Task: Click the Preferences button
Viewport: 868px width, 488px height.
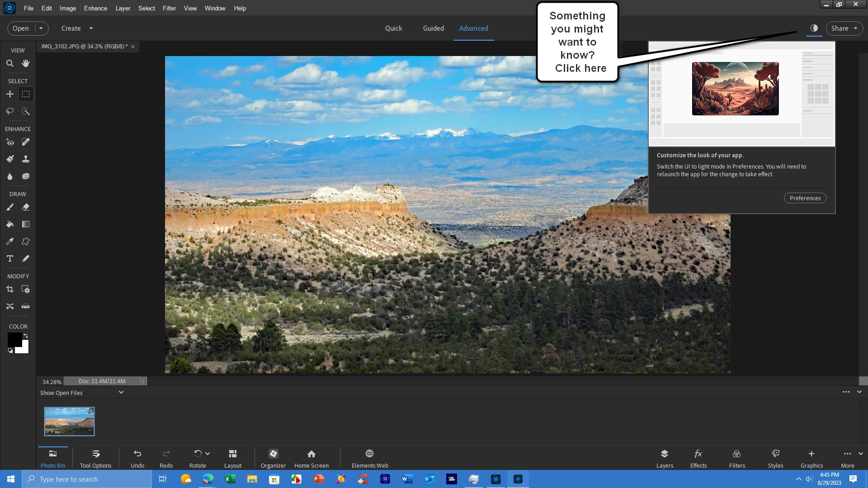Action: pyautogui.click(x=805, y=198)
